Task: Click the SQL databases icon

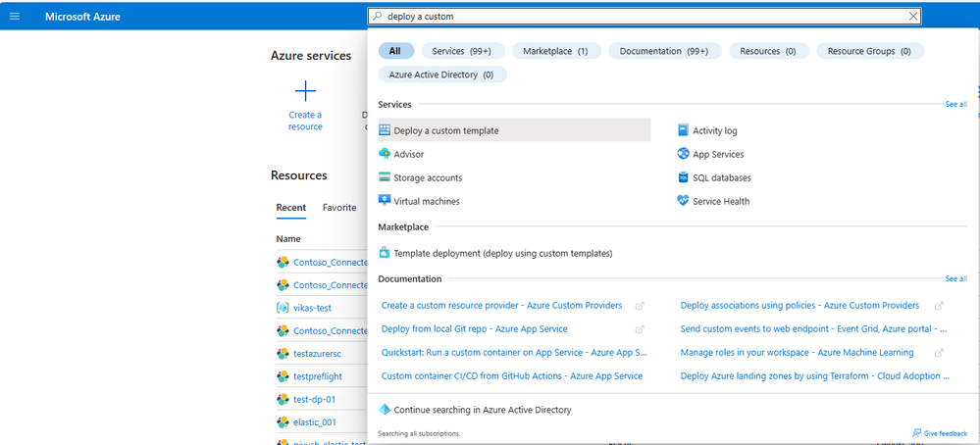Action: tap(683, 177)
